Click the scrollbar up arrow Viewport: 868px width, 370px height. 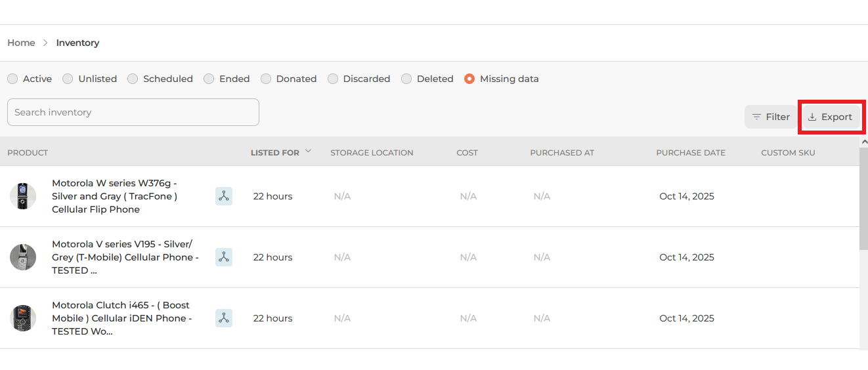(x=864, y=142)
